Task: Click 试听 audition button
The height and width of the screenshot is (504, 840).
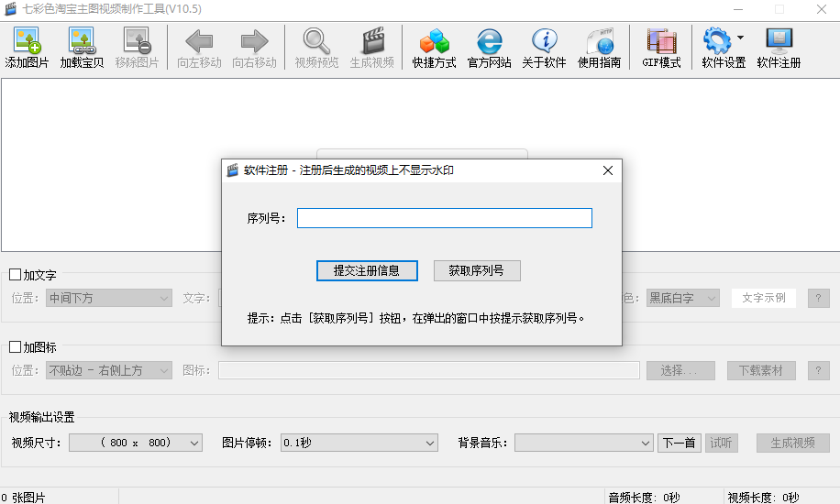Action: 721,443
